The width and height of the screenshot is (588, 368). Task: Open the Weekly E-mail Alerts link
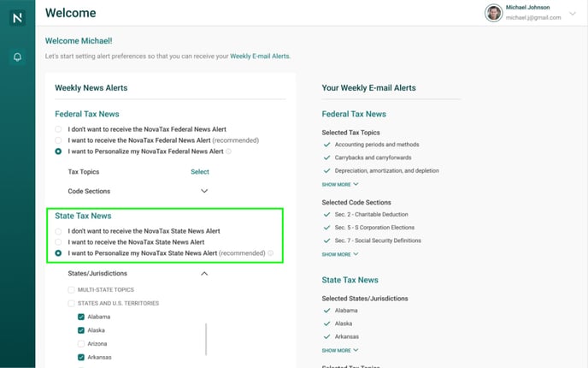point(260,56)
